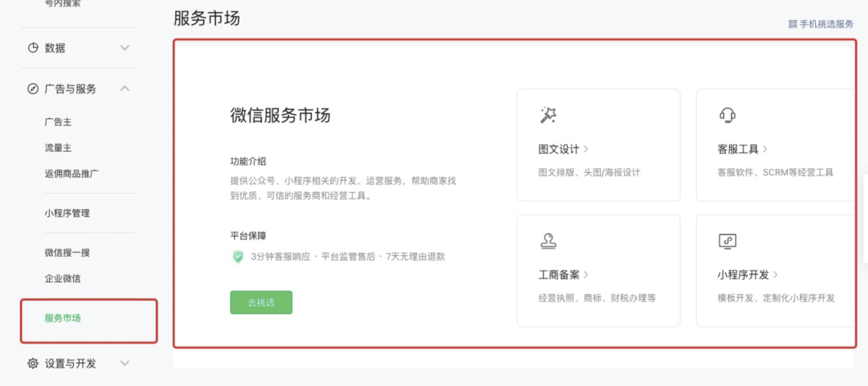Click the green shield icon under 平台保障

[x=238, y=257]
